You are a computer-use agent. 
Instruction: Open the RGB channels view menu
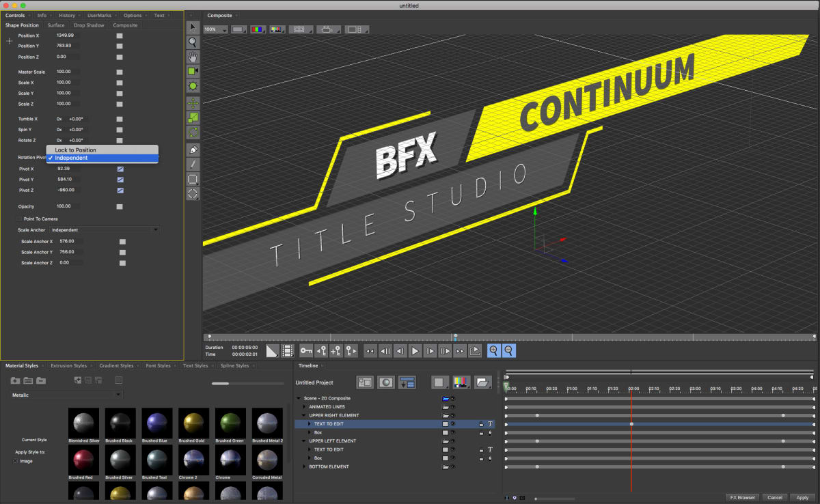258,29
